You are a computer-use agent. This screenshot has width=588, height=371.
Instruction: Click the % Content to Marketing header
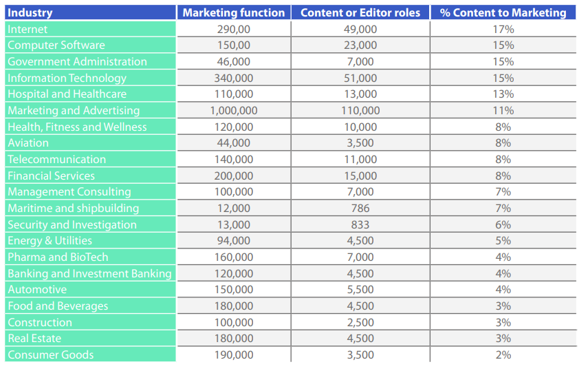point(503,12)
